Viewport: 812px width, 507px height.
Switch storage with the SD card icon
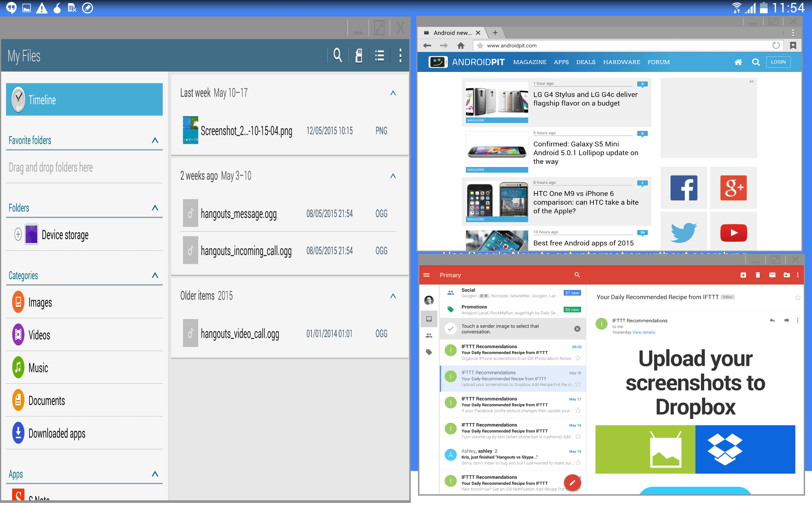(358, 55)
